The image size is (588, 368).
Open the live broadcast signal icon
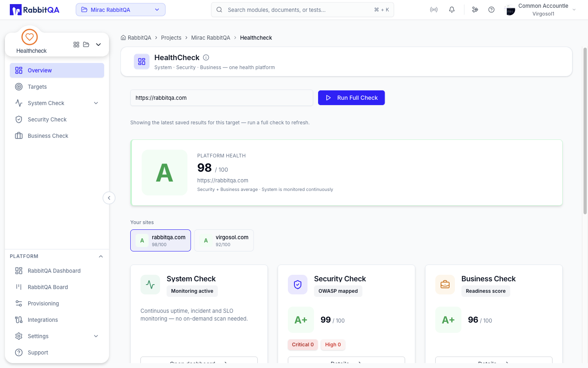coord(434,10)
